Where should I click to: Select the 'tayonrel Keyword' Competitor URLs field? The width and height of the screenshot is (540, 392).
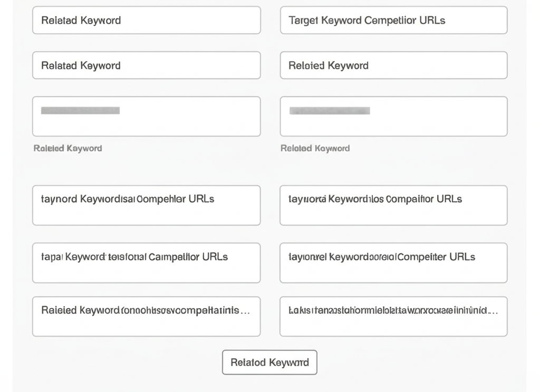tap(393, 262)
